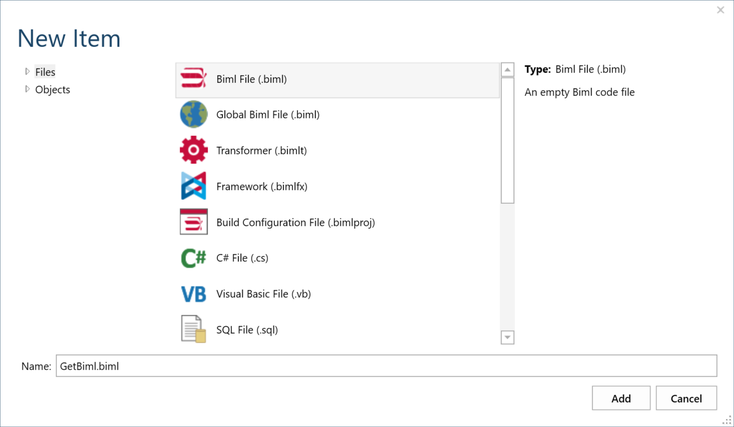Click the Name input field

386,366
